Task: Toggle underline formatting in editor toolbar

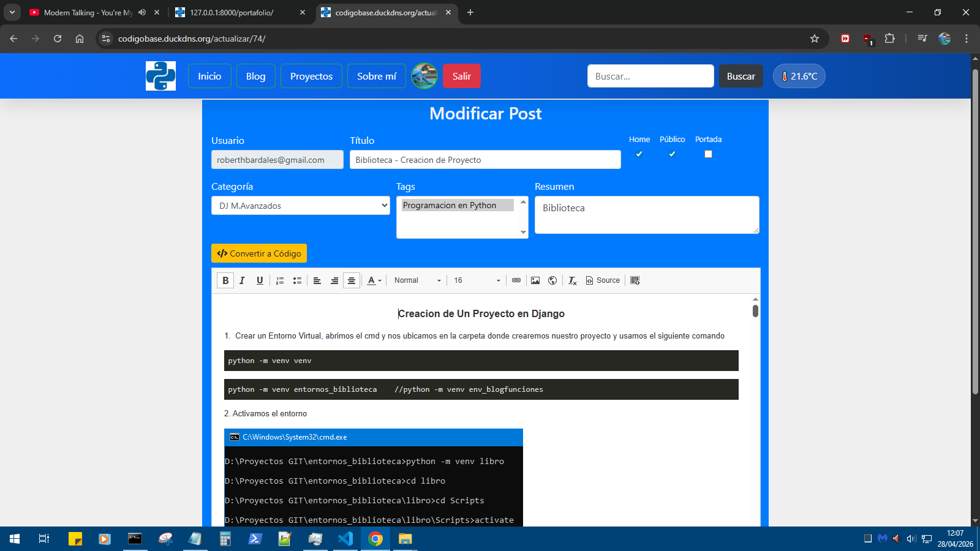Action: coord(260,280)
